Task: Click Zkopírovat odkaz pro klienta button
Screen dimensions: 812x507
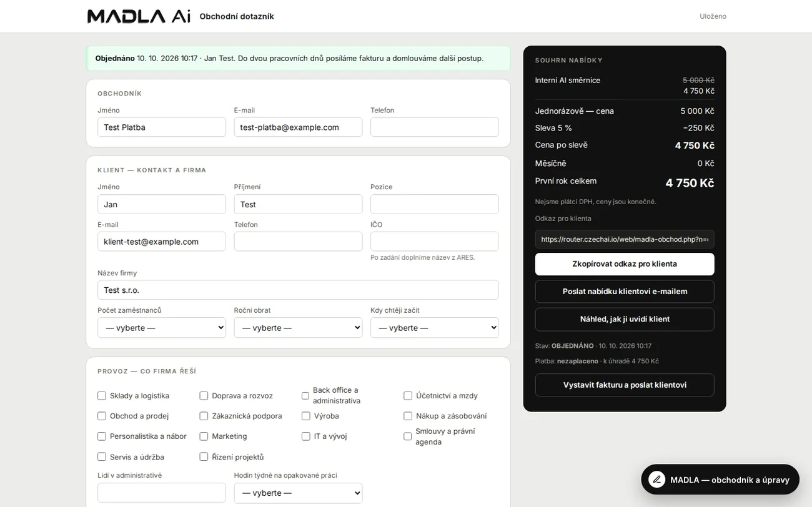Action: point(625,264)
